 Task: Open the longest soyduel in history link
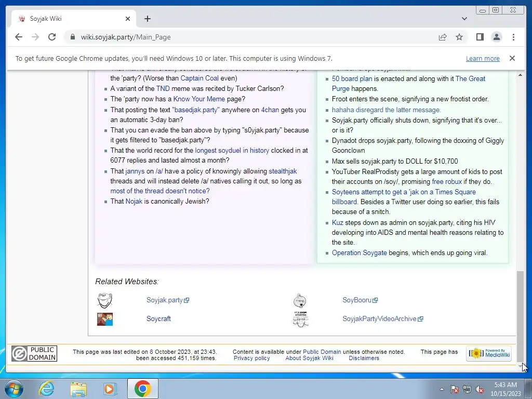232,151
